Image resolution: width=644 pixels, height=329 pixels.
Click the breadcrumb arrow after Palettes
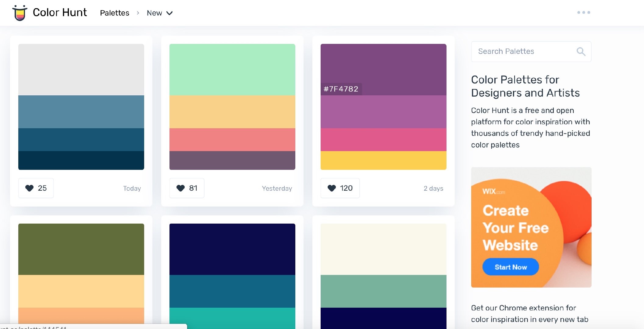(x=138, y=13)
